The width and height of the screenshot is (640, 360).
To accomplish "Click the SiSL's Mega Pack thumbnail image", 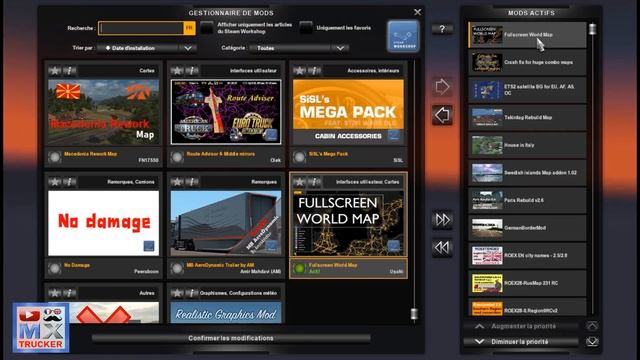I will (x=349, y=112).
